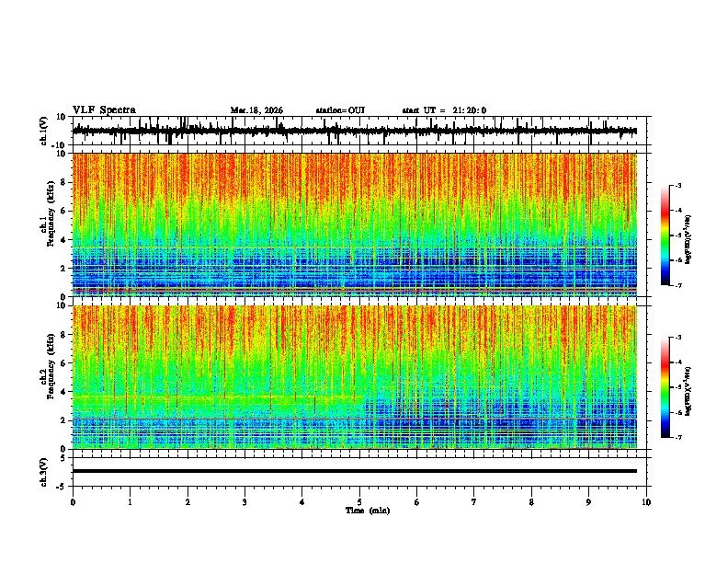The width and height of the screenshot is (728, 563).
Task: Click the "-3" value on ch.2 colorbar
Action: tap(677, 338)
